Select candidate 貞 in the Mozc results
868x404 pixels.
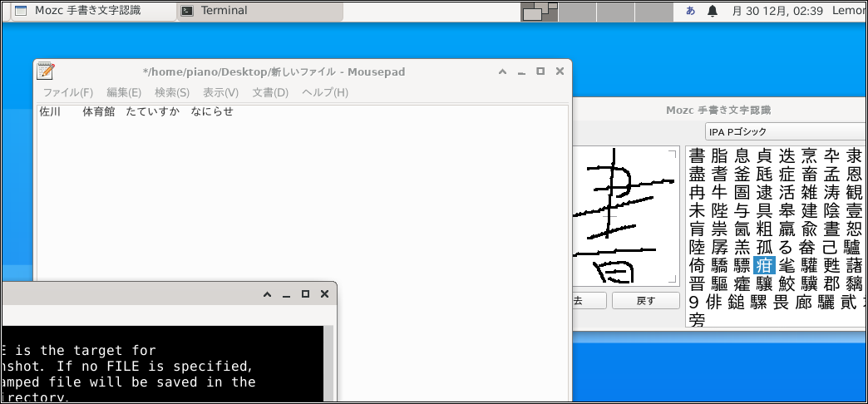point(764,156)
